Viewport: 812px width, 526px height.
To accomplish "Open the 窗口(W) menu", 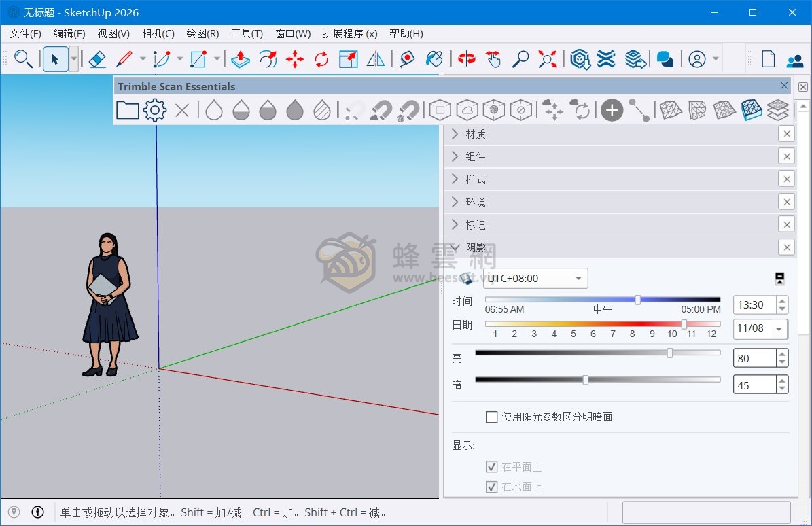I will tap(293, 34).
